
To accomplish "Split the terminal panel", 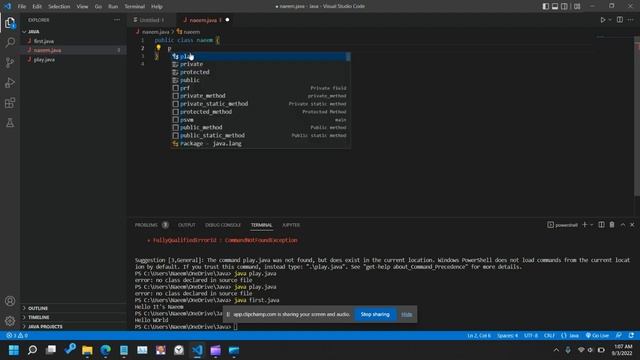I will point(601,224).
